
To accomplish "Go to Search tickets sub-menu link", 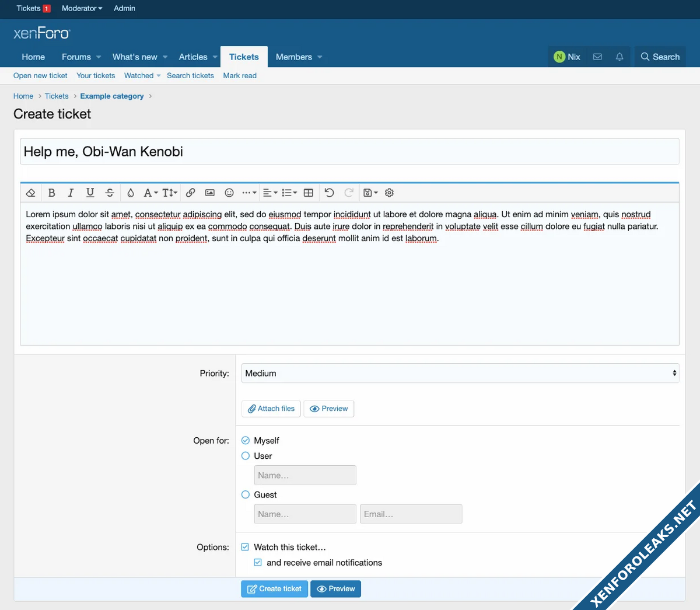I will click(x=190, y=75).
